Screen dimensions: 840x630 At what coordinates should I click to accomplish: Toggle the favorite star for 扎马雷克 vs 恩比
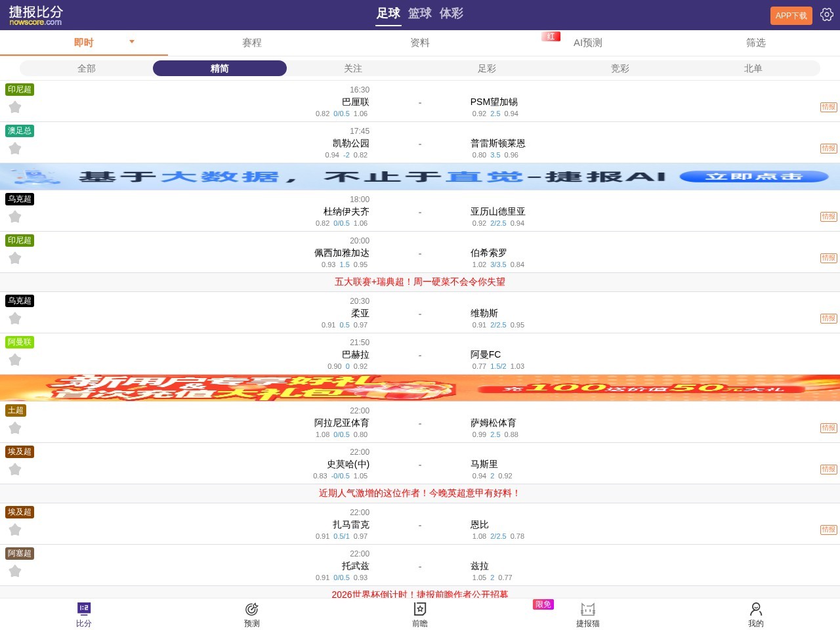pyautogui.click(x=15, y=529)
